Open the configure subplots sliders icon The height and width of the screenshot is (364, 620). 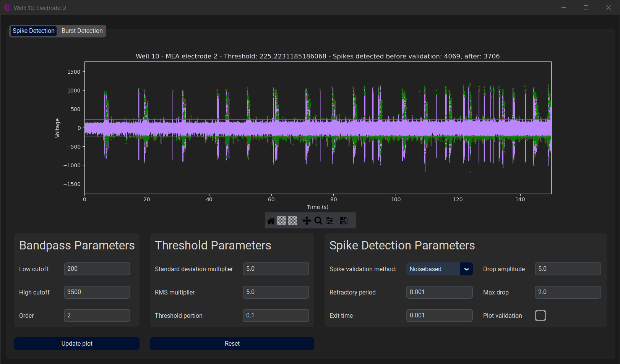[329, 221]
